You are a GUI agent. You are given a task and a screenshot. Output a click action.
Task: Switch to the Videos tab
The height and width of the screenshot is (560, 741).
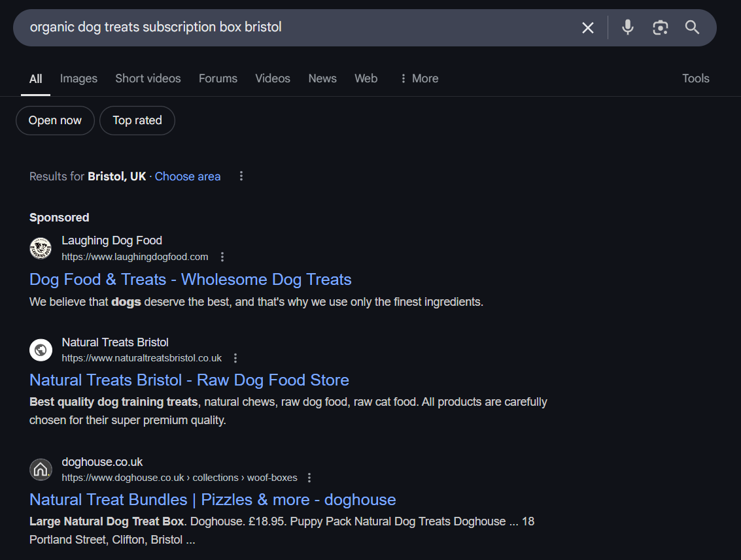pyautogui.click(x=273, y=78)
